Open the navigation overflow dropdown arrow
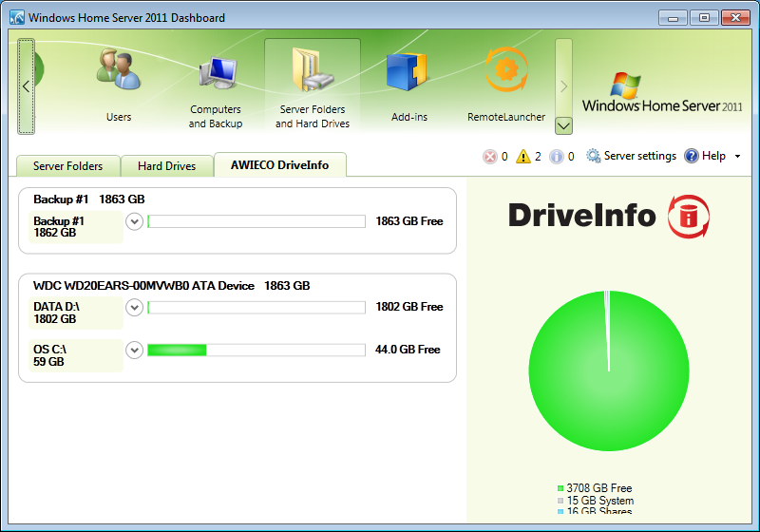 tap(563, 126)
